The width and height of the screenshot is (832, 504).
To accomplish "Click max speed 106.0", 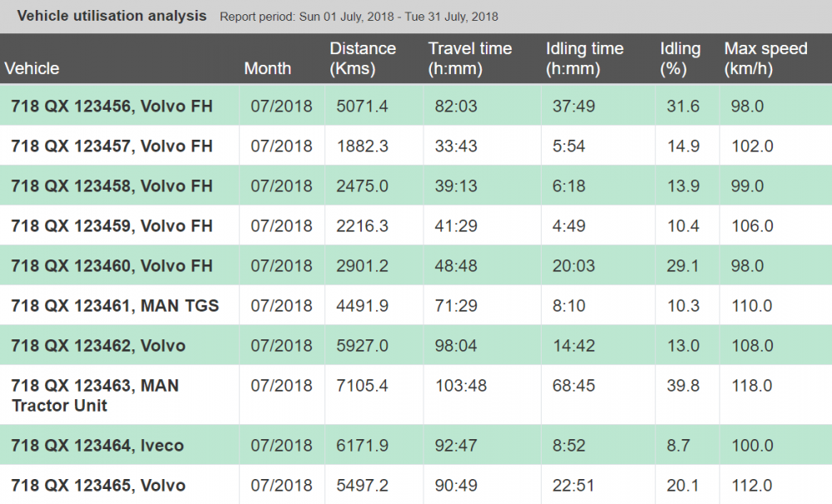I will pos(752,226).
